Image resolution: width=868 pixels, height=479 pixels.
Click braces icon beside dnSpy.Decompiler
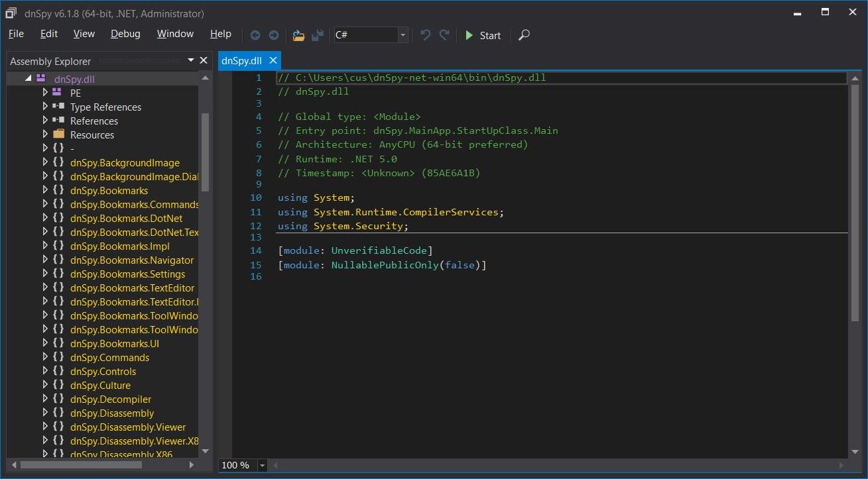58,398
